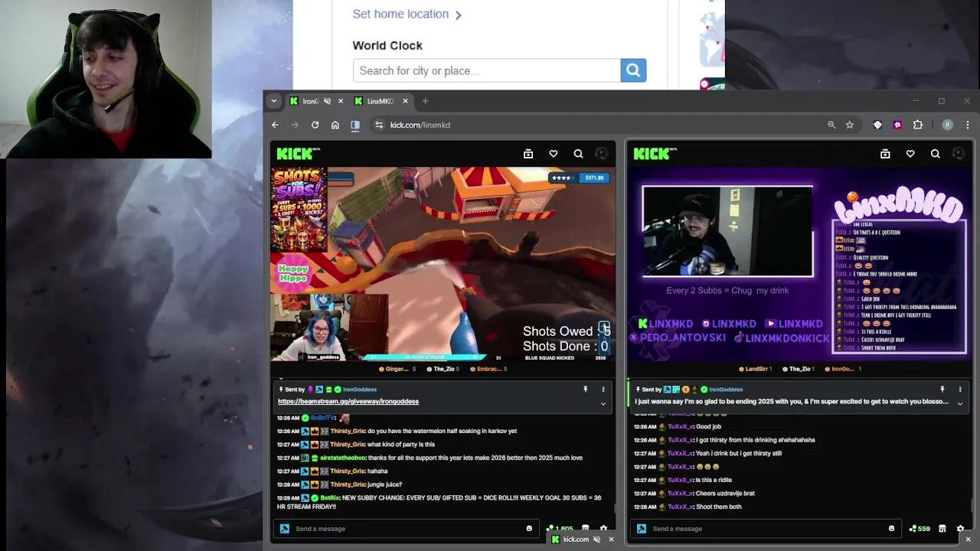Image resolution: width=980 pixels, height=551 pixels.
Task: Open options for the right pinned message
Action: 960,390
